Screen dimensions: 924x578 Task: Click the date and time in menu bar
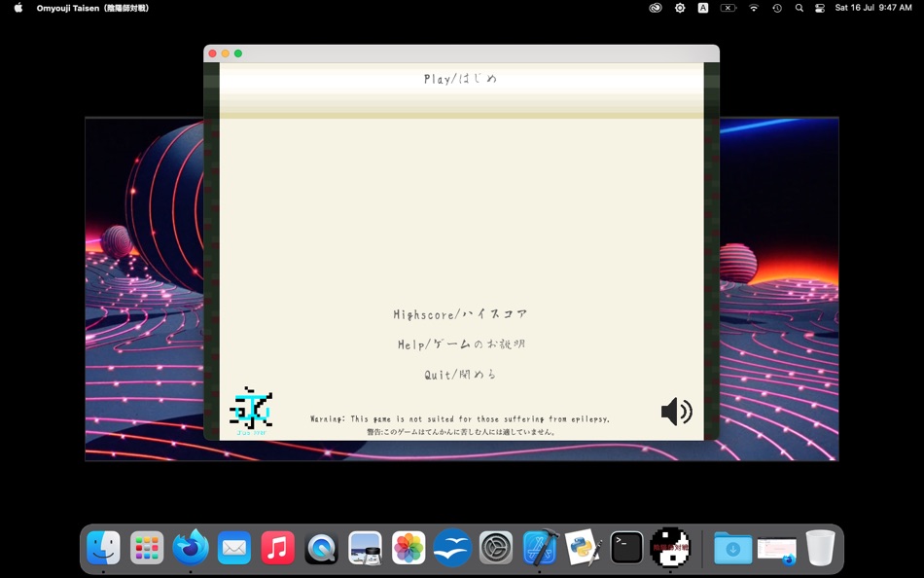[x=873, y=8]
